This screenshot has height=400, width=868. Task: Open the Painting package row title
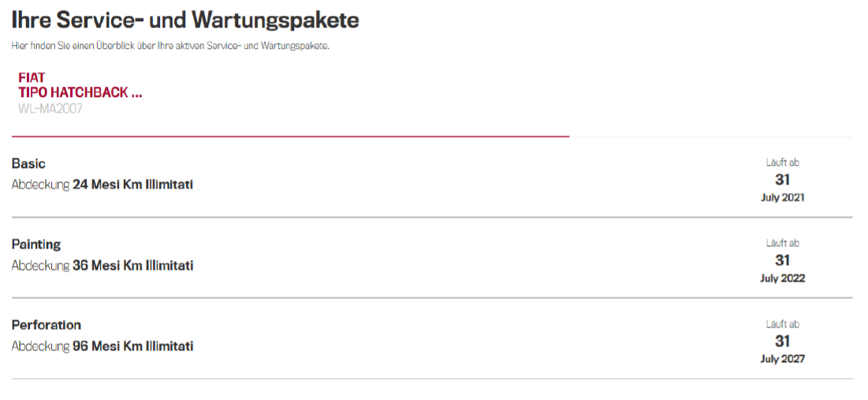pyautogui.click(x=36, y=244)
